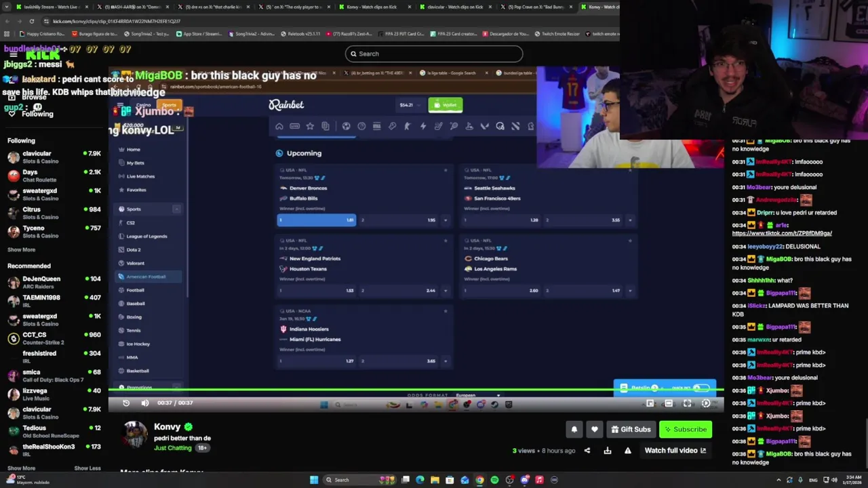Viewport: 868px width, 488px height.
Task: Open clavicular channel with 7.9K in Following list
Action: coord(54,157)
